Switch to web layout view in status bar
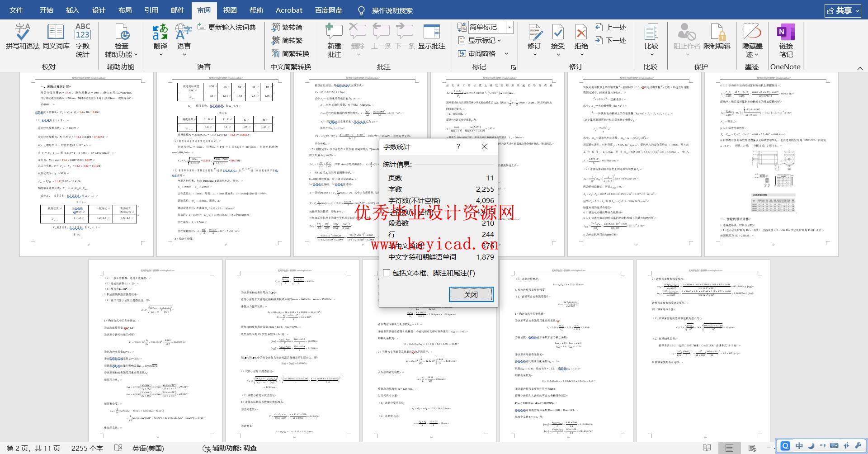 752,448
